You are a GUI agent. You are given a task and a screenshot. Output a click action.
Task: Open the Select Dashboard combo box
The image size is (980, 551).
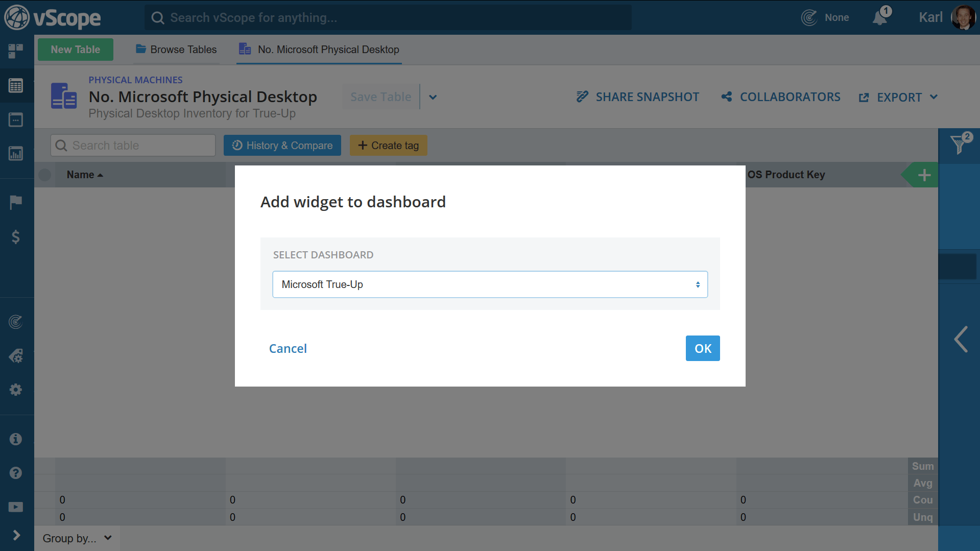click(490, 284)
